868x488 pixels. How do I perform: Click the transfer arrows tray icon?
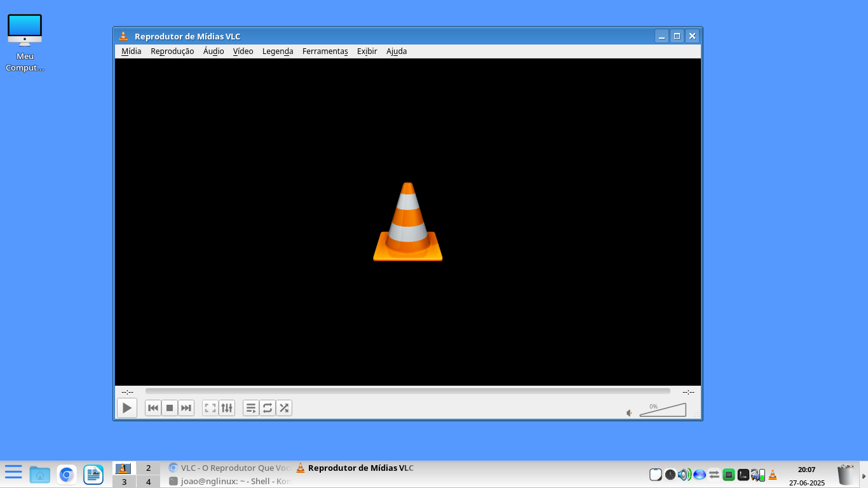click(714, 475)
